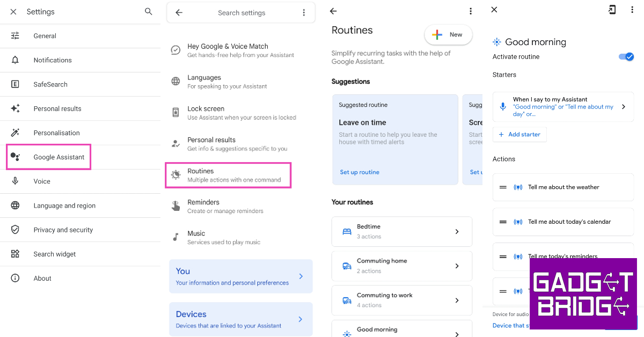
Task: Expand the Bedtime routine chevron
Action: pyautogui.click(x=457, y=232)
